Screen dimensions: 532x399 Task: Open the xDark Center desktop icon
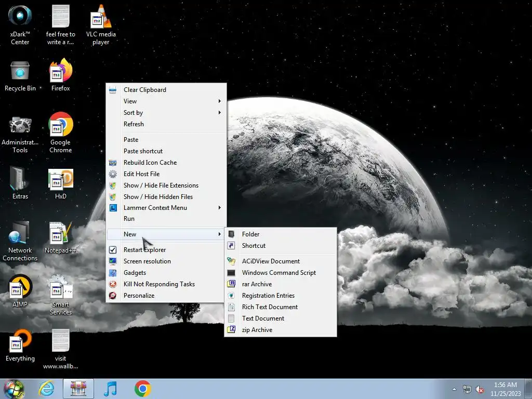[x=20, y=24]
